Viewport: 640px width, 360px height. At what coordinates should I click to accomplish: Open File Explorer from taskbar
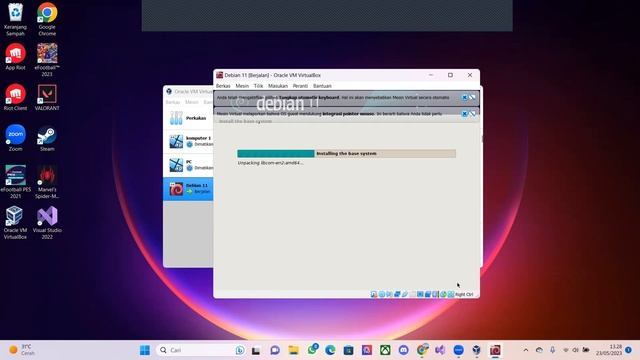293,350
